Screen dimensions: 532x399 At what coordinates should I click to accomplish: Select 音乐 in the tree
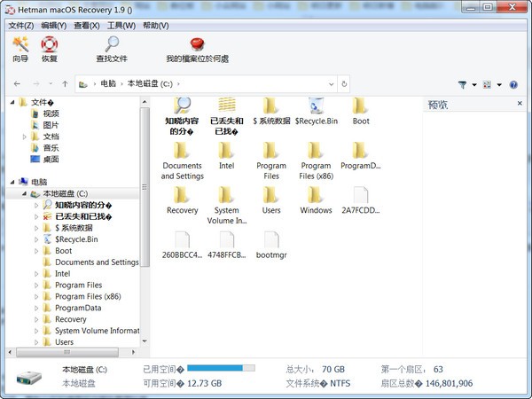point(51,148)
